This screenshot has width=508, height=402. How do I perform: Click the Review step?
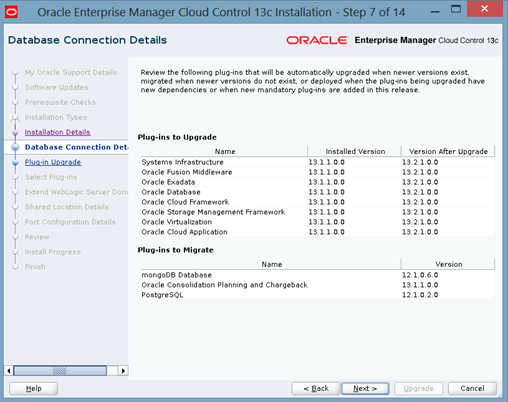point(37,237)
